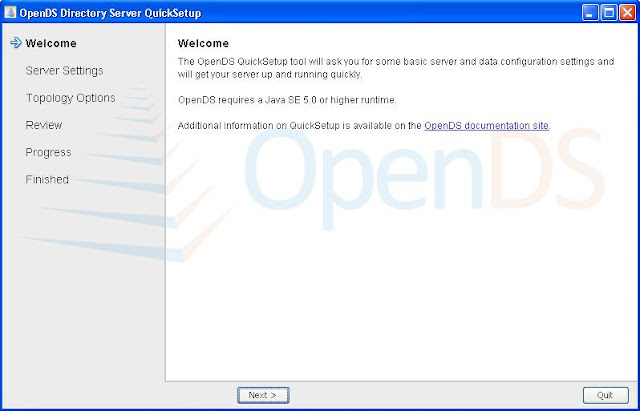The height and width of the screenshot is (411, 640).
Task: Click the blue arrow current-step indicator
Action: tap(16, 43)
